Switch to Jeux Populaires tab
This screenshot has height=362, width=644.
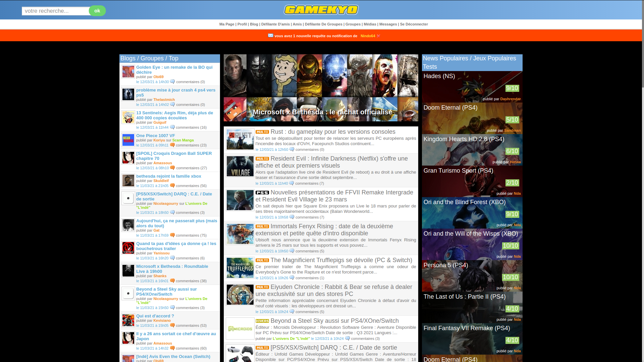(494, 58)
